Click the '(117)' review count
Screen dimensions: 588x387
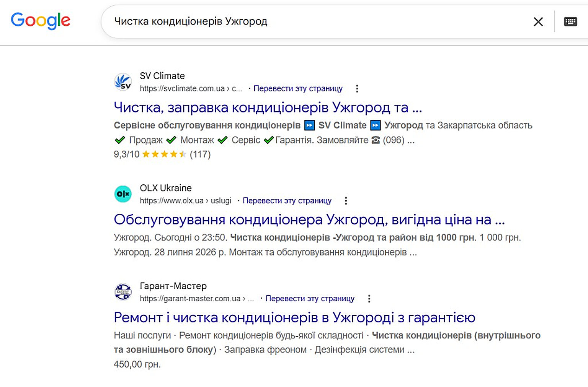pyautogui.click(x=200, y=154)
